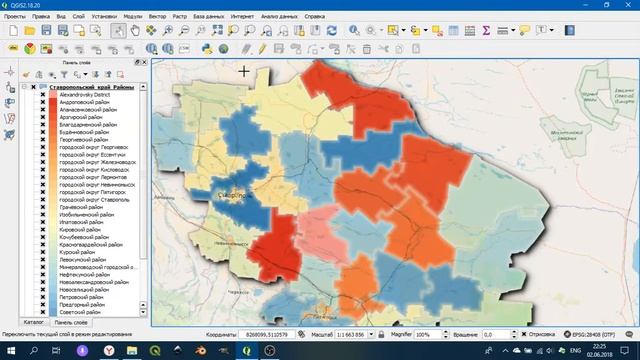Click the Zoom In magnifier tool
This screenshot has width=640, height=360.
[x=168, y=31]
